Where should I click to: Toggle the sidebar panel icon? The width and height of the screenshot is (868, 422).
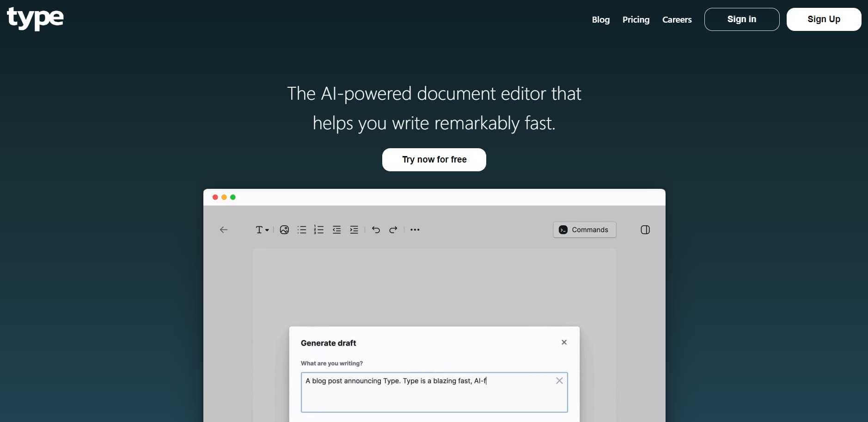(x=645, y=229)
